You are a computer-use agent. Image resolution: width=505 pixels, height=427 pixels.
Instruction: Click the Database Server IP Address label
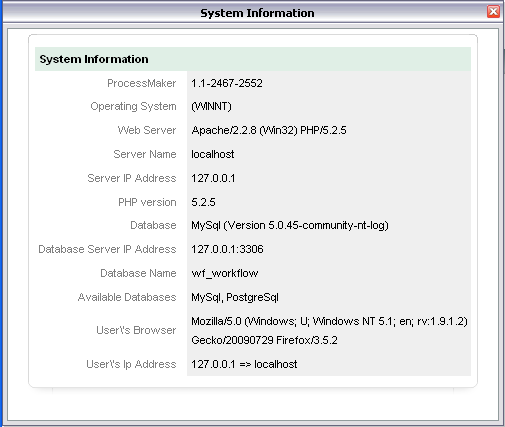tap(107, 249)
